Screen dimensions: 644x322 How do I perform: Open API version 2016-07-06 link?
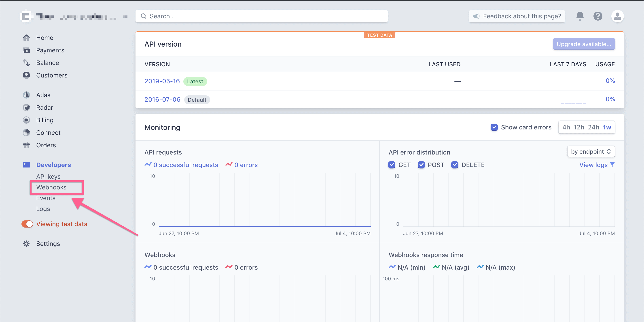point(162,99)
